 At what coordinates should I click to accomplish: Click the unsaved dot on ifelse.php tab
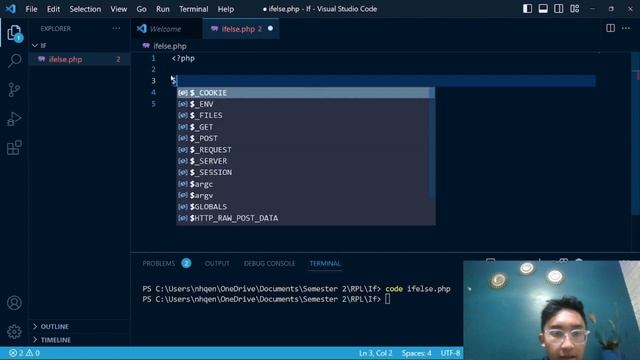coord(270,29)
